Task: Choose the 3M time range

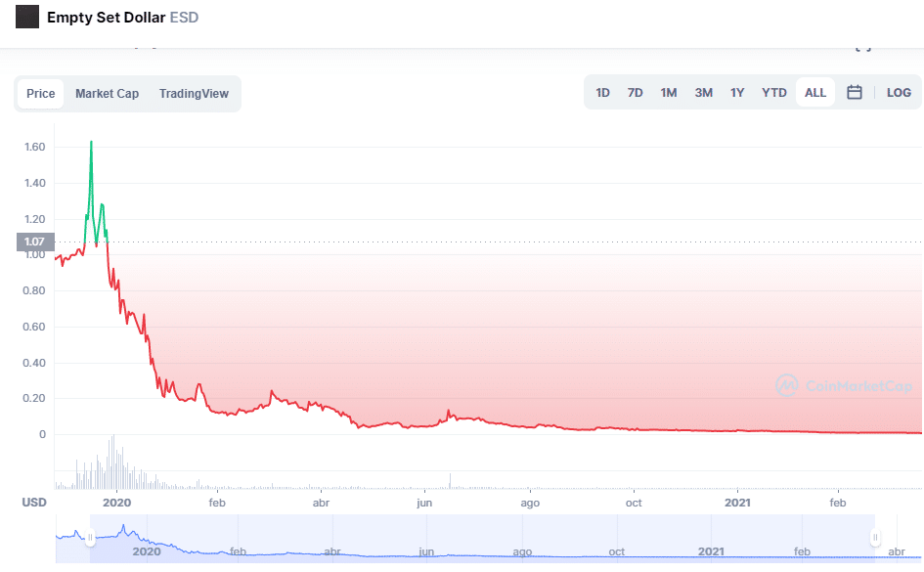Action: tap(703, 93)
